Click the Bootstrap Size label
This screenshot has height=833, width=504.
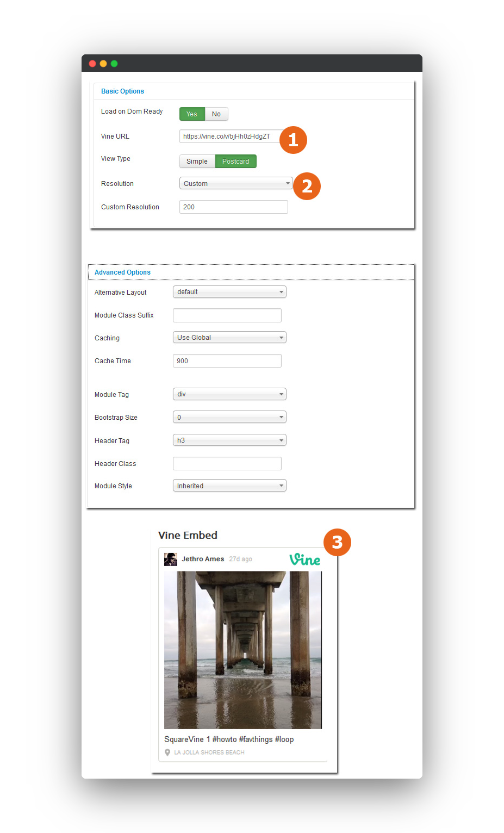point(116,418)
